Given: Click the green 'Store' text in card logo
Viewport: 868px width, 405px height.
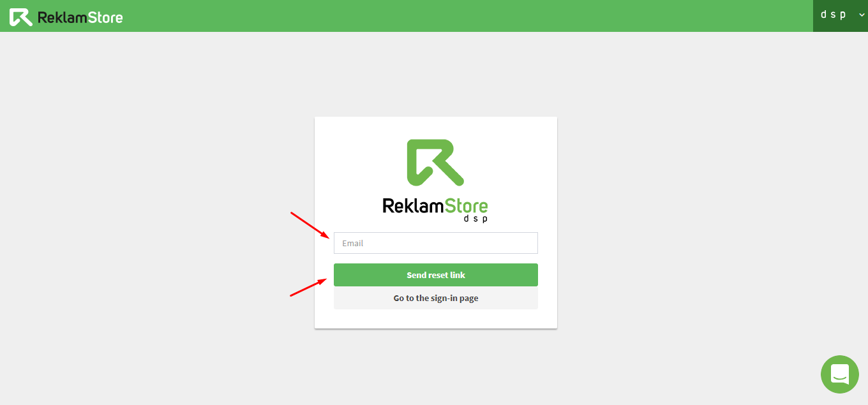Looking at the screenshot, I should tap(462, 205).
